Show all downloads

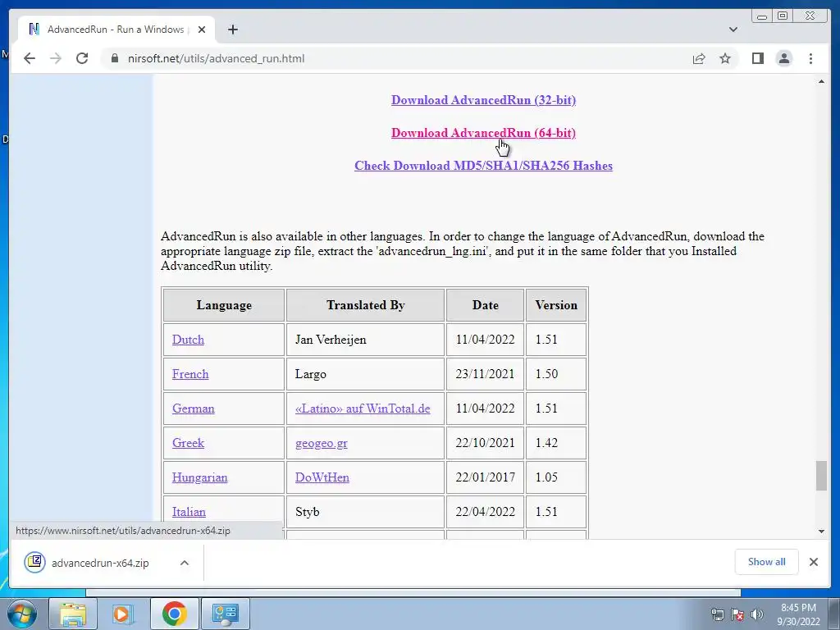coord(767,562)
